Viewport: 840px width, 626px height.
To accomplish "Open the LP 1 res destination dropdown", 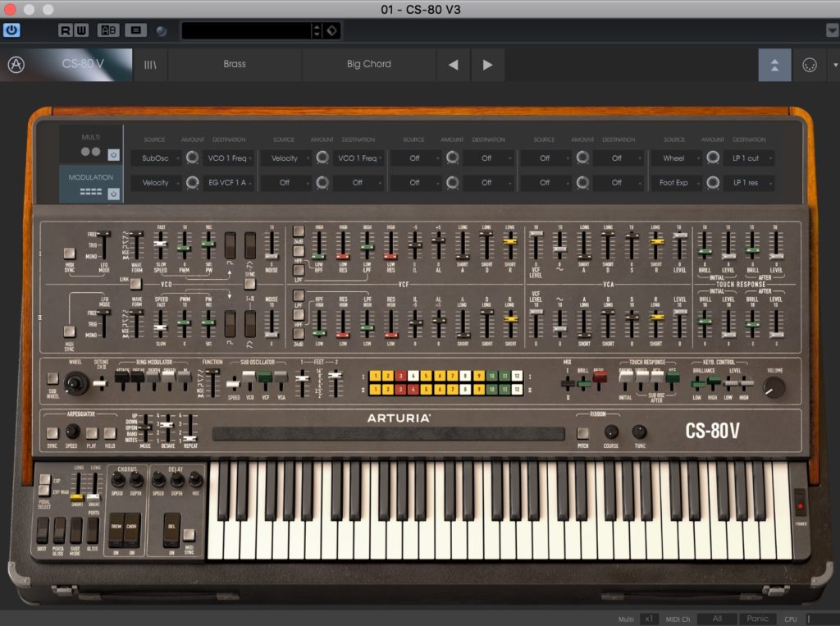I will 749,183.
